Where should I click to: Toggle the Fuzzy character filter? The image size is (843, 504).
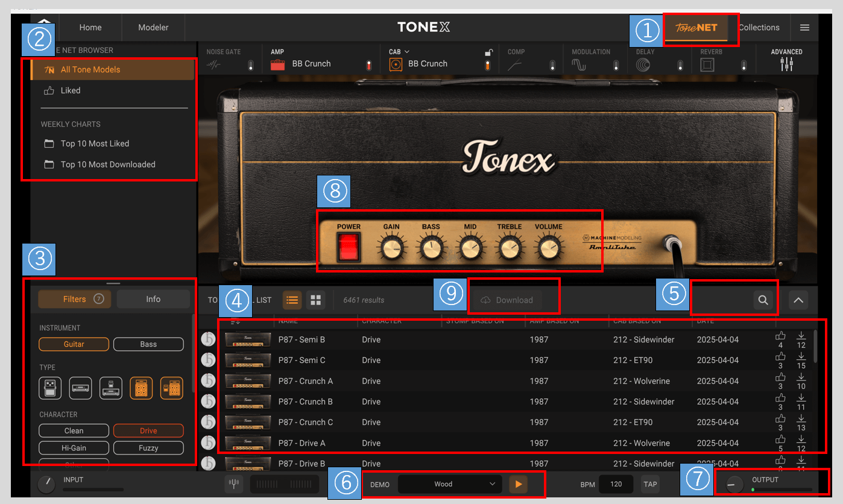coord(148,448)
